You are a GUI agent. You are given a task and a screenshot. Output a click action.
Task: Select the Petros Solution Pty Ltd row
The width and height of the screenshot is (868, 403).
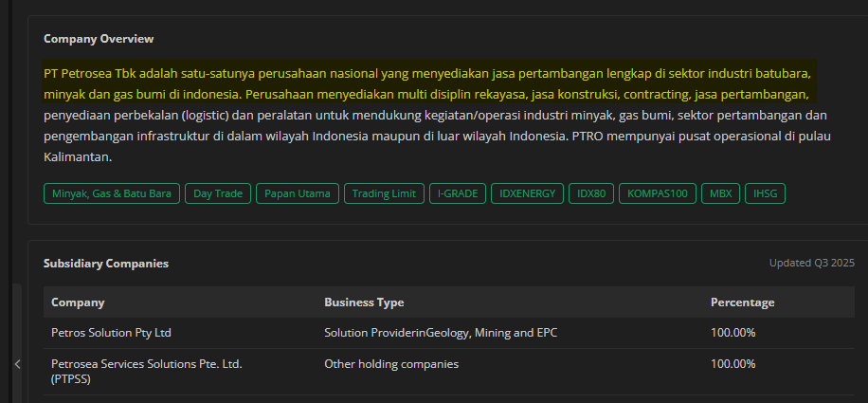click(x=449, y=333)
